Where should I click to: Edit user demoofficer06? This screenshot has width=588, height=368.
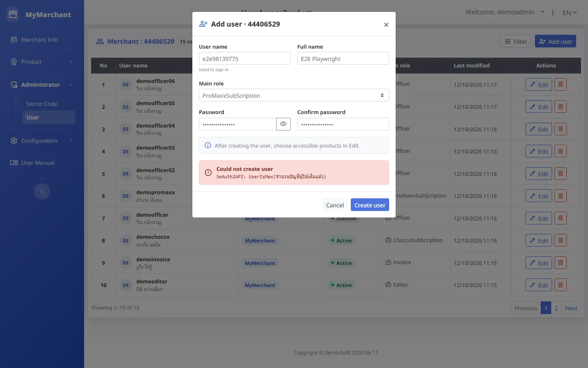(539, 85)
